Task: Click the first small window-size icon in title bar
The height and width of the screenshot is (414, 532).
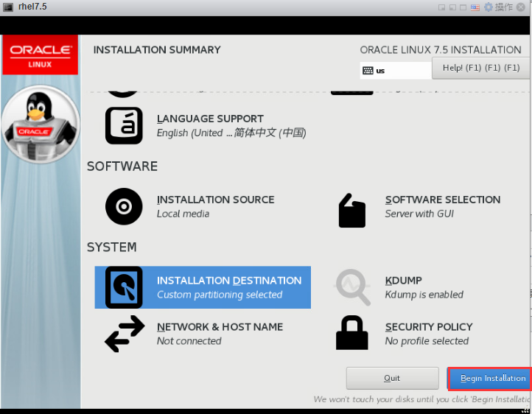Action: pyautogui.click(x=441, y=7)
